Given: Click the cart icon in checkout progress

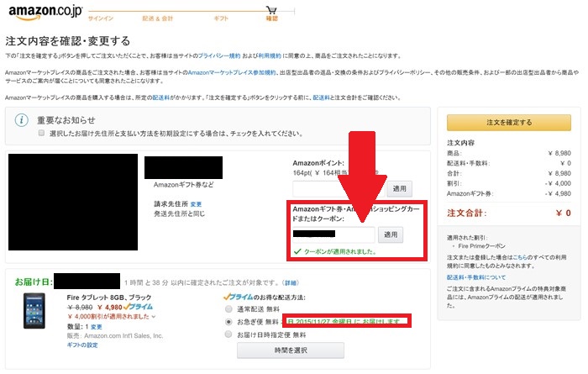Looking at the screenshot, I should click(271, 10).
